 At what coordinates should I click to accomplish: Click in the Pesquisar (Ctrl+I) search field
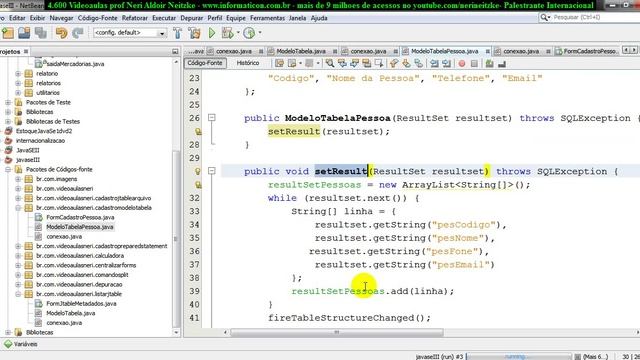click(x=588, y=17)
